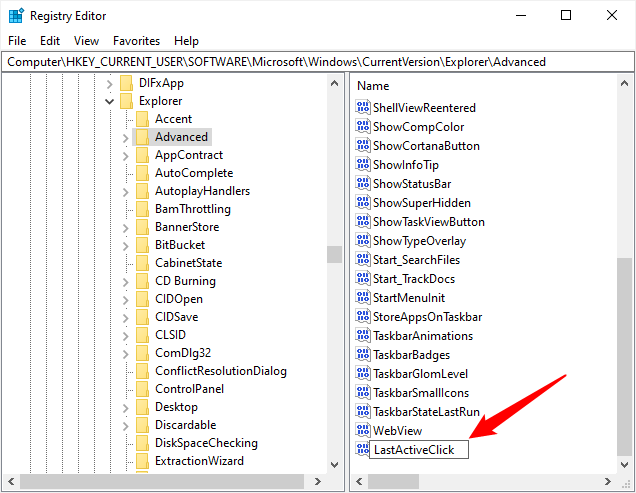Click the ShowInfoTip value icon
The height and width of the screenshot is (493, 636).
(x=363, y=165)
